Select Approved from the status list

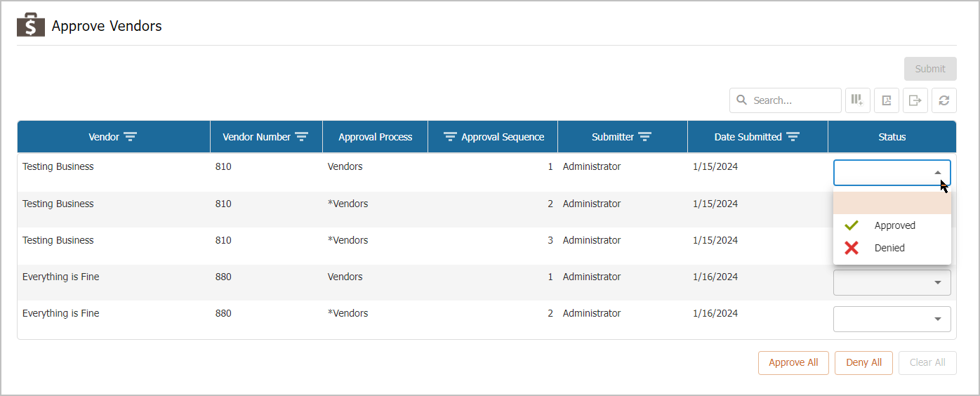click(x=894, y=225)
